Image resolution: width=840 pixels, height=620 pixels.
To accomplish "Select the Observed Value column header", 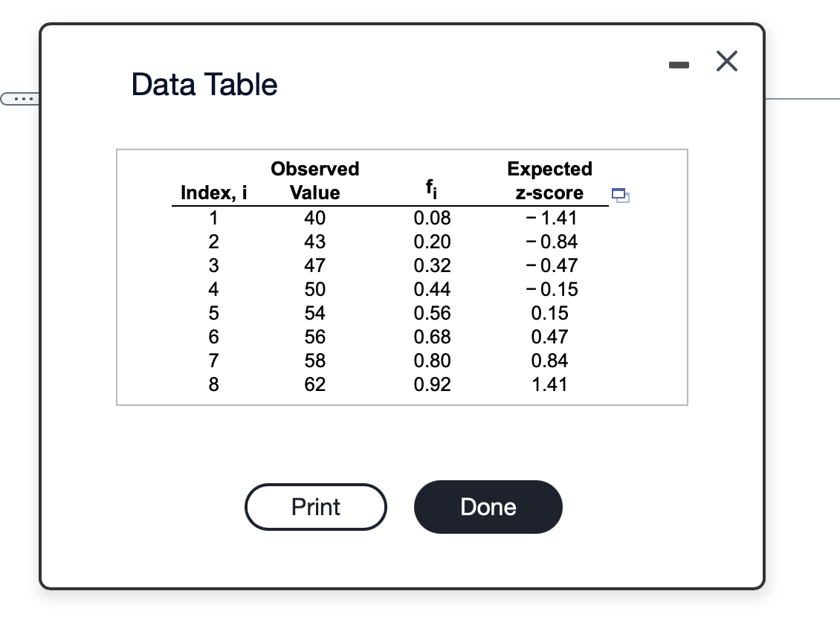I will [314, 180].
